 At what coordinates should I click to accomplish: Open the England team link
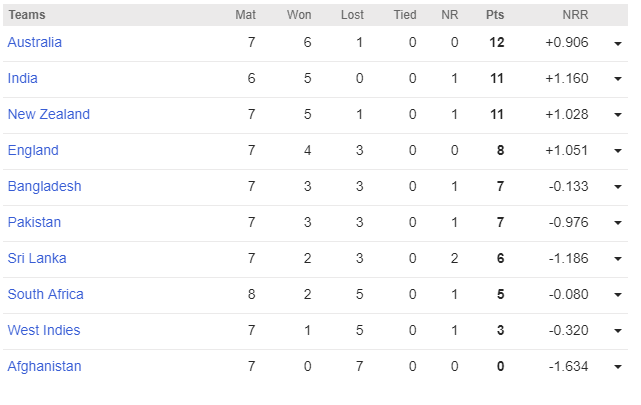point(33,150)
